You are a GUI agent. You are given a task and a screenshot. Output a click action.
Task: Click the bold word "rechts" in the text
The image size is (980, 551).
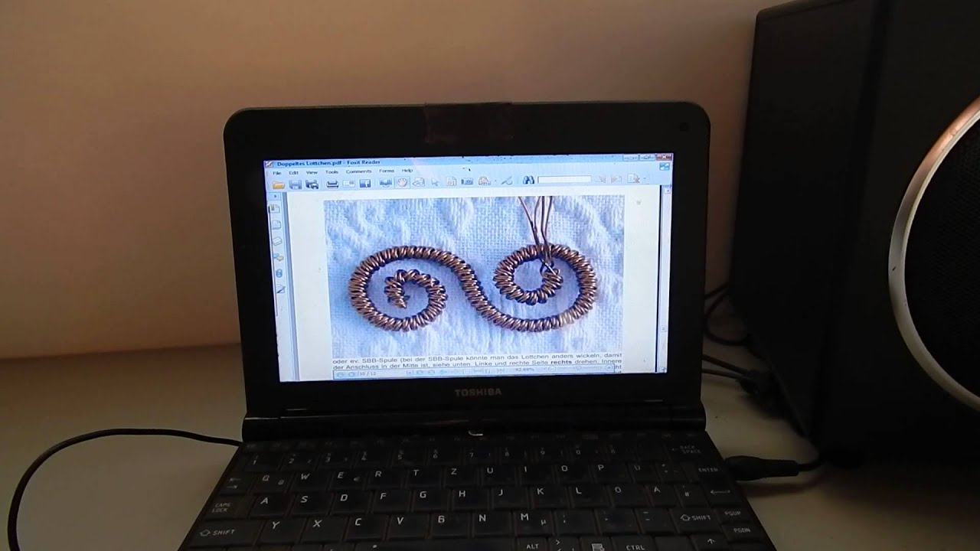(561, 362)
